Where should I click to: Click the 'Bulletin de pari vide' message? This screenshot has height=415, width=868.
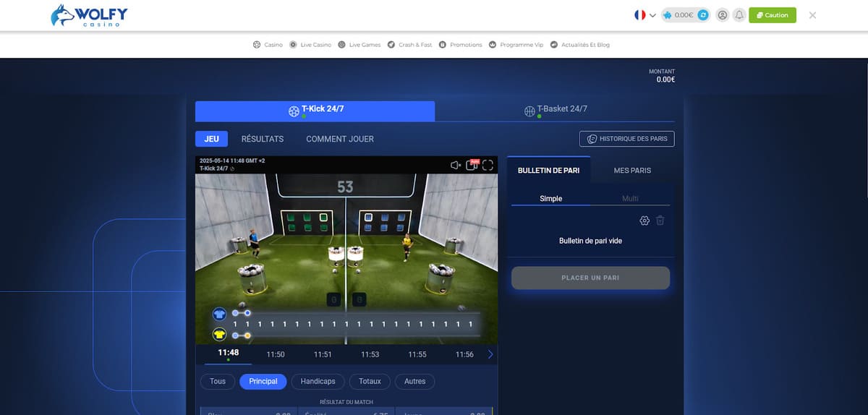[x=590, y=241]
